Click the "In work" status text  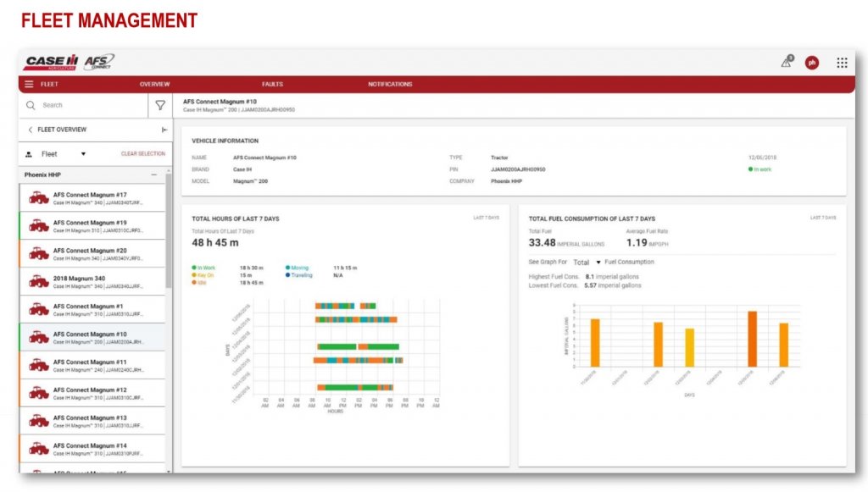[x=762, y=169]
